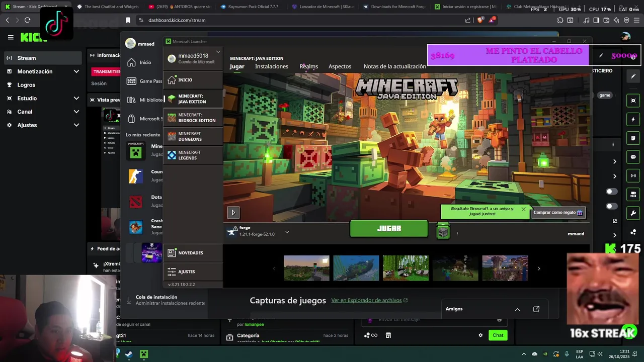Open AJUSTES in Minecraft Launcher
Viewport: 644px width, 362px height.
[x=193, y=271]
